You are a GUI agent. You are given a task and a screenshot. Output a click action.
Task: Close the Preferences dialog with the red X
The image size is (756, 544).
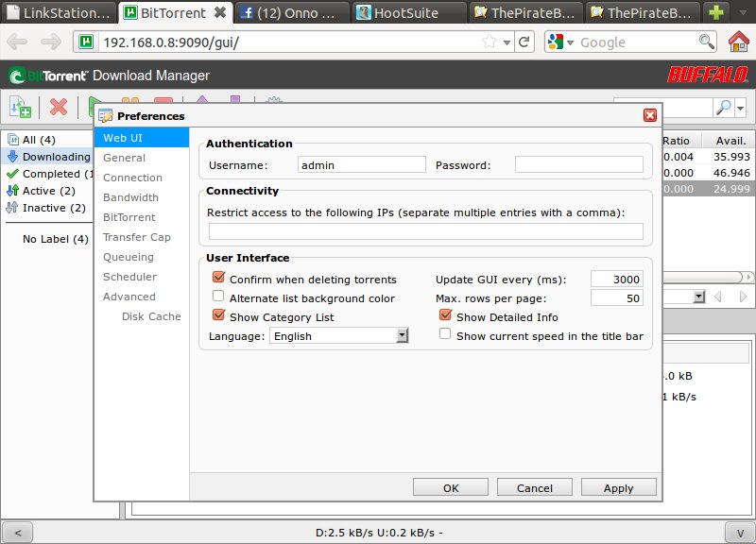point(649,115)
